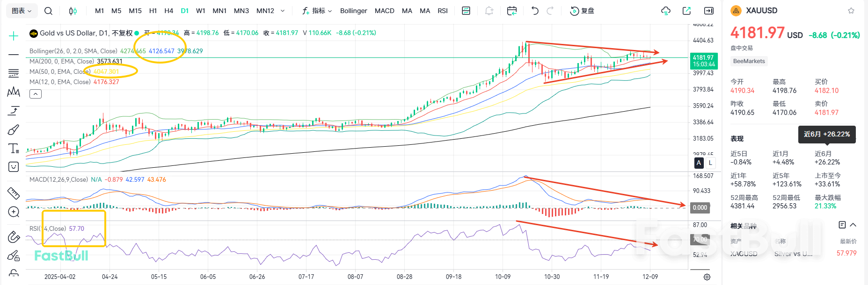Click the BeeMarkets broker tag

749,61
